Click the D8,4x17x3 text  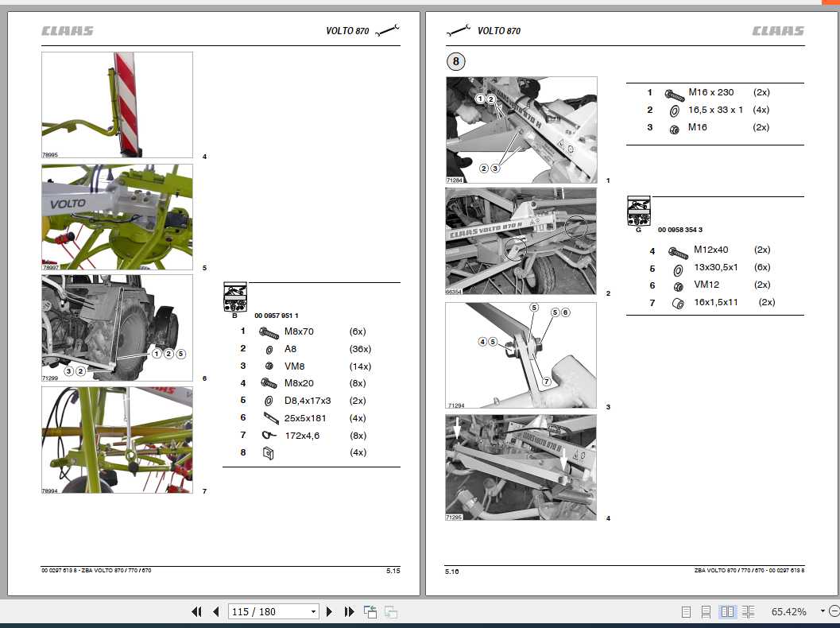tap(308, 401)
